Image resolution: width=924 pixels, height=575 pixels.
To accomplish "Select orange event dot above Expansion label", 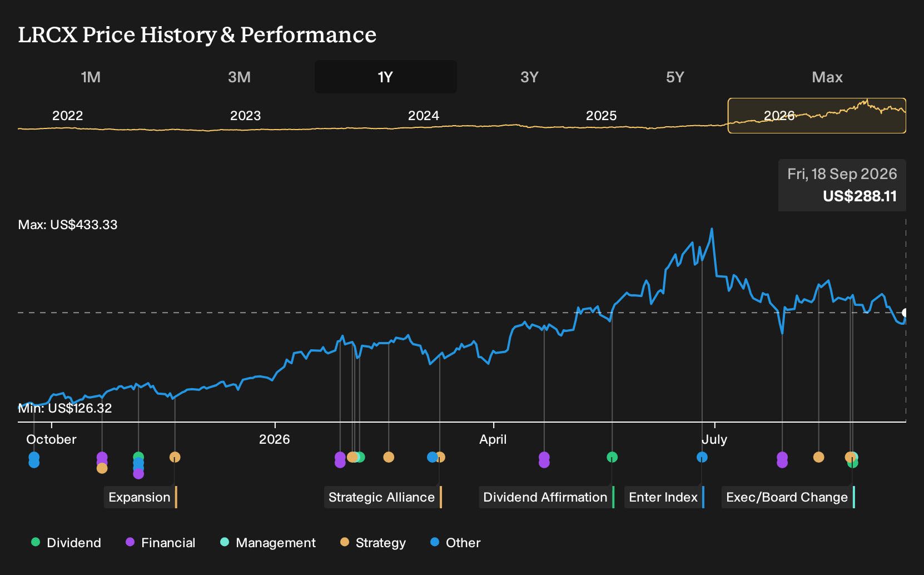I will (x=175, y=457).
